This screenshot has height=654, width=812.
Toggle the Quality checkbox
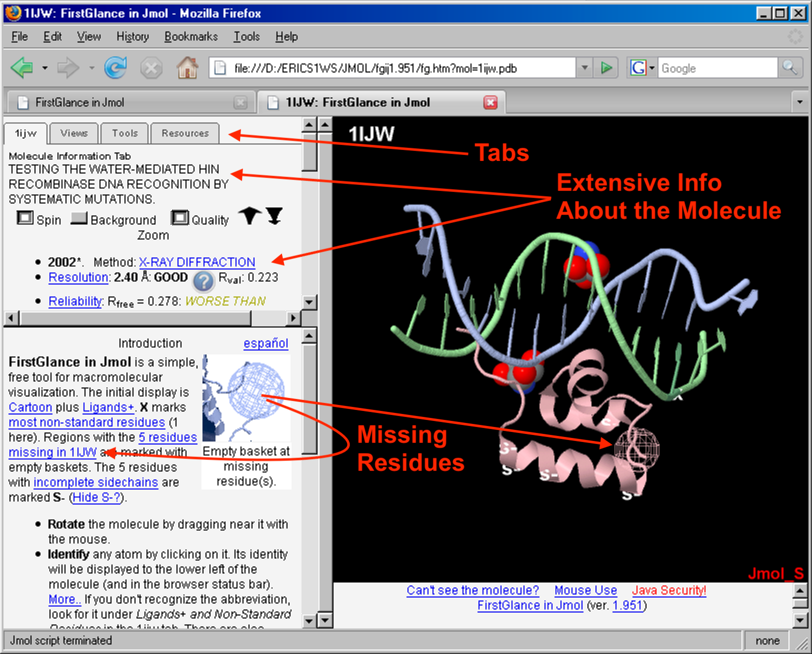[x=180, y=218]
